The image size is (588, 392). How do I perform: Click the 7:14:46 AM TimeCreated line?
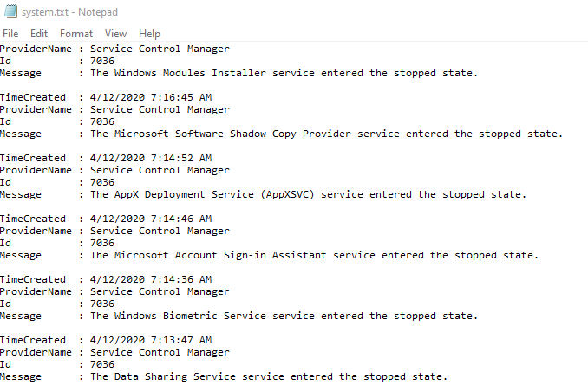click(x=150, y=219)
